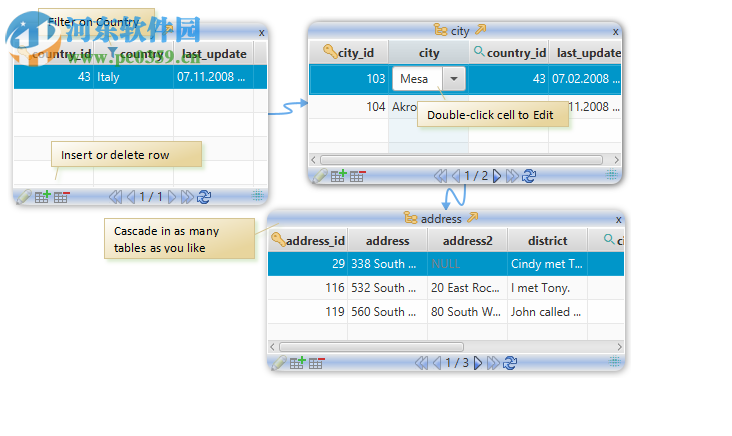Go to next page in city panel
Image resolution: width=732 pixels, height=436 pixels.
(x=497, y=176)
